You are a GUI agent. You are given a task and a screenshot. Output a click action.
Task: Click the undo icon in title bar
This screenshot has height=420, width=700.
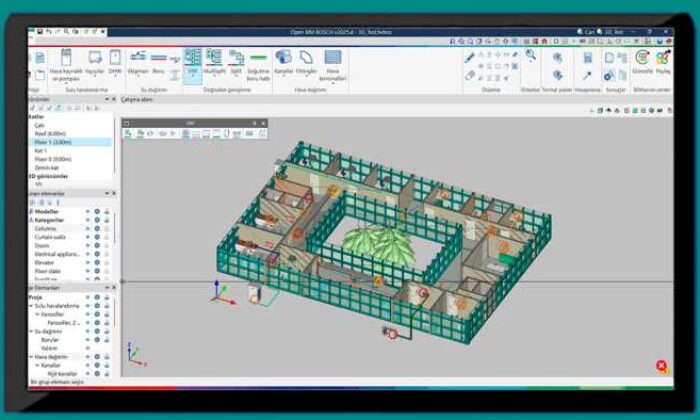click(49, 32)
